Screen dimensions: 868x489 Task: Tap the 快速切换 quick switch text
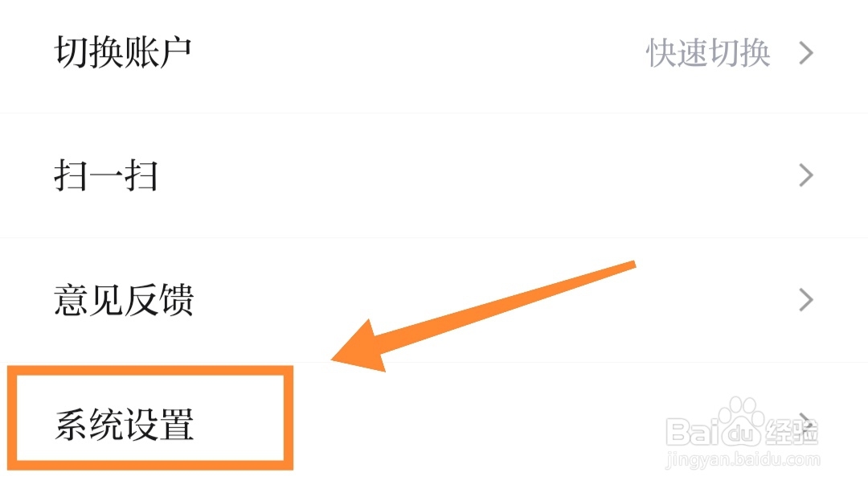pos(709,53)
